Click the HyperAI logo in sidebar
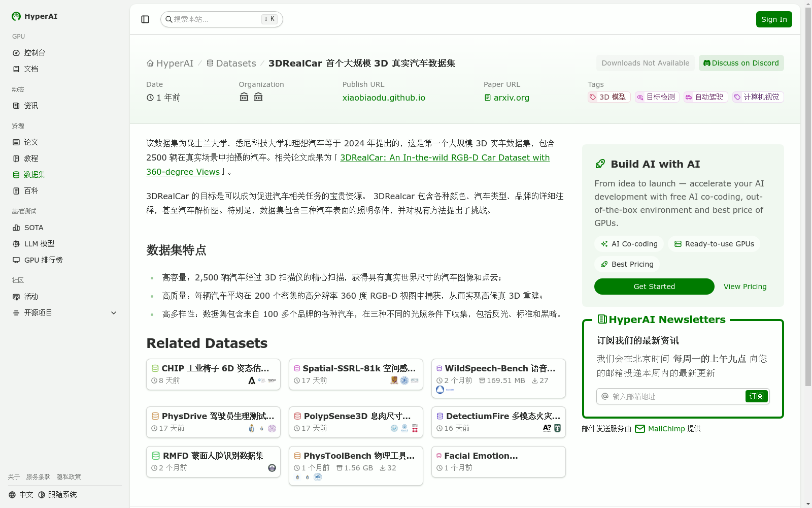The image size is (812, 508). coord(35,16)
